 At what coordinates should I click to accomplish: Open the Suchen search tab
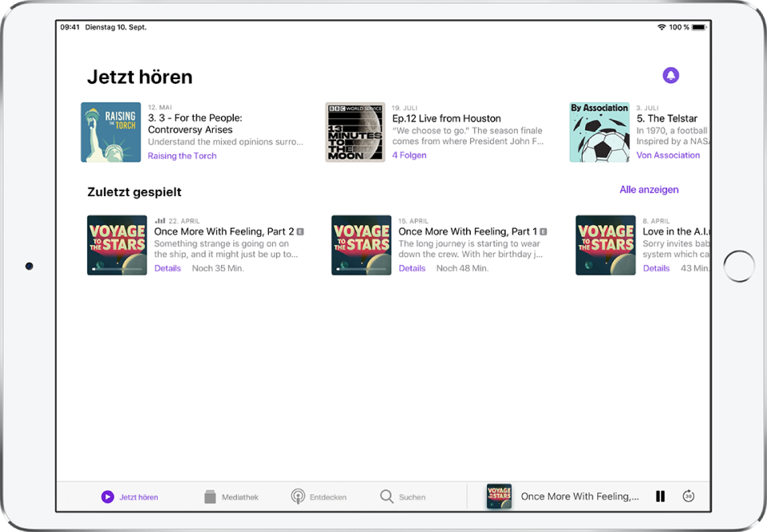(403, 497)
